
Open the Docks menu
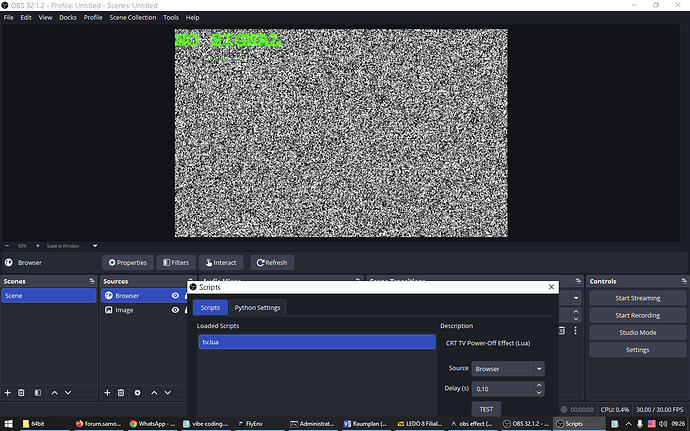(68, 18)
